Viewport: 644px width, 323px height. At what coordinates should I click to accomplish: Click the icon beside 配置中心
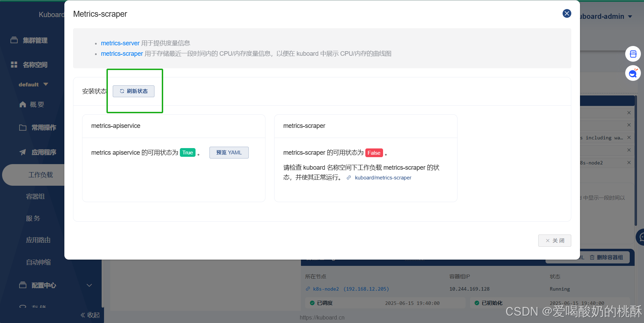coord(23,285)
